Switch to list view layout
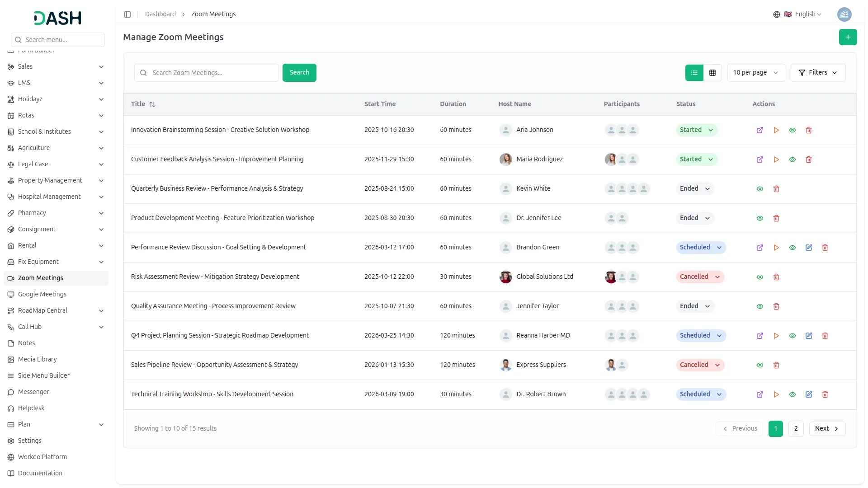868x488 pixels. (694, 73)
